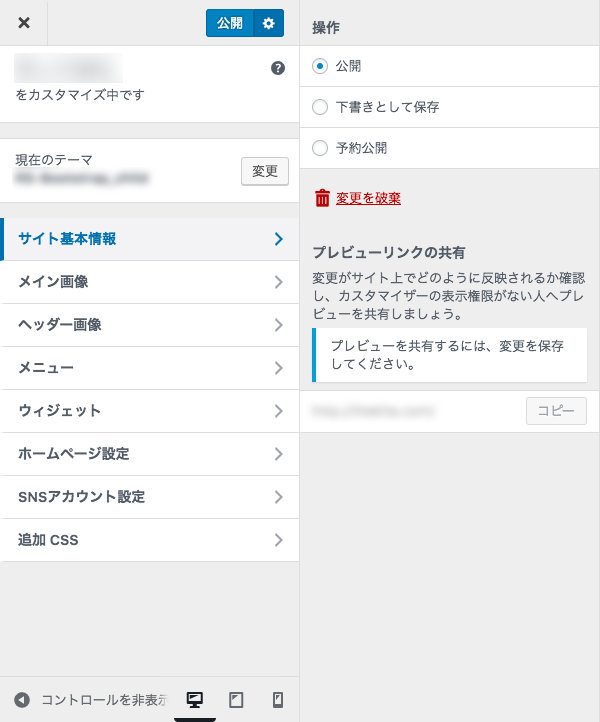Select the 公開 radio button

click(x=320, y=66)
